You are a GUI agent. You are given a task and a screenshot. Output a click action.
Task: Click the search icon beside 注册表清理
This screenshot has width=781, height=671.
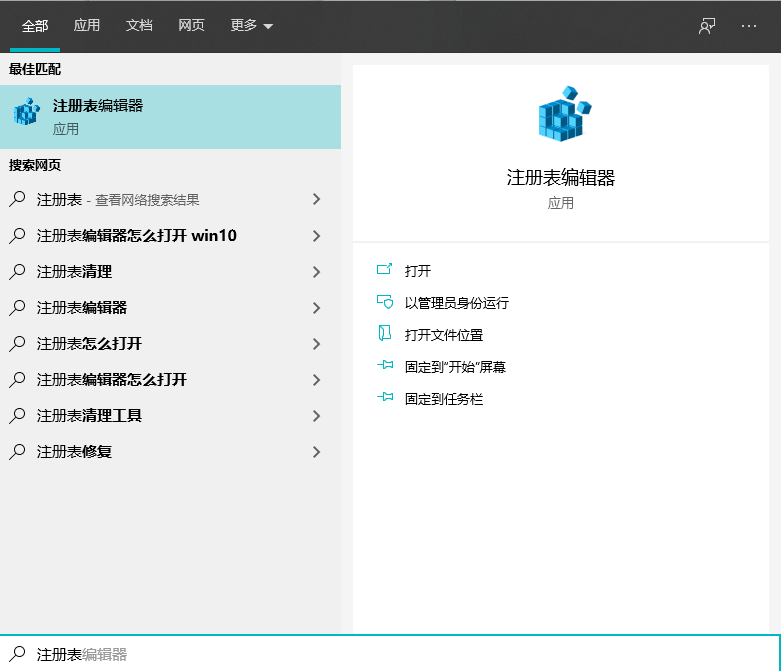(x=17, y=271)
